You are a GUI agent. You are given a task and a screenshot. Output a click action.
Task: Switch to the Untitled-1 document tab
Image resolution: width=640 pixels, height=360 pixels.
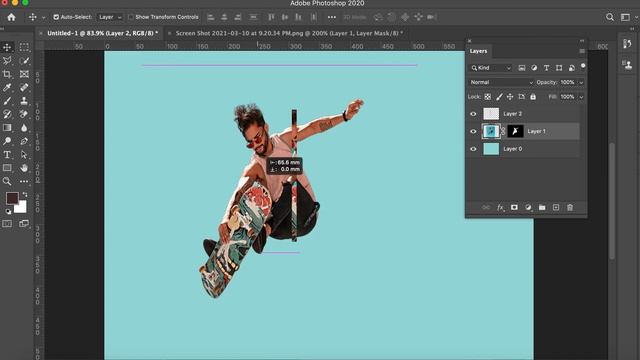pyautogui.click(x=102, y=33)
